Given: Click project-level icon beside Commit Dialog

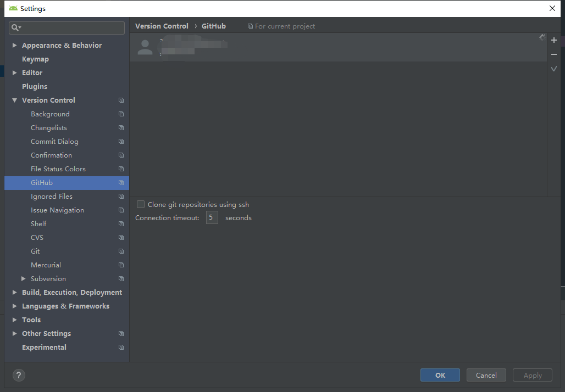Looking at the screenshot, I should point(121,142).
